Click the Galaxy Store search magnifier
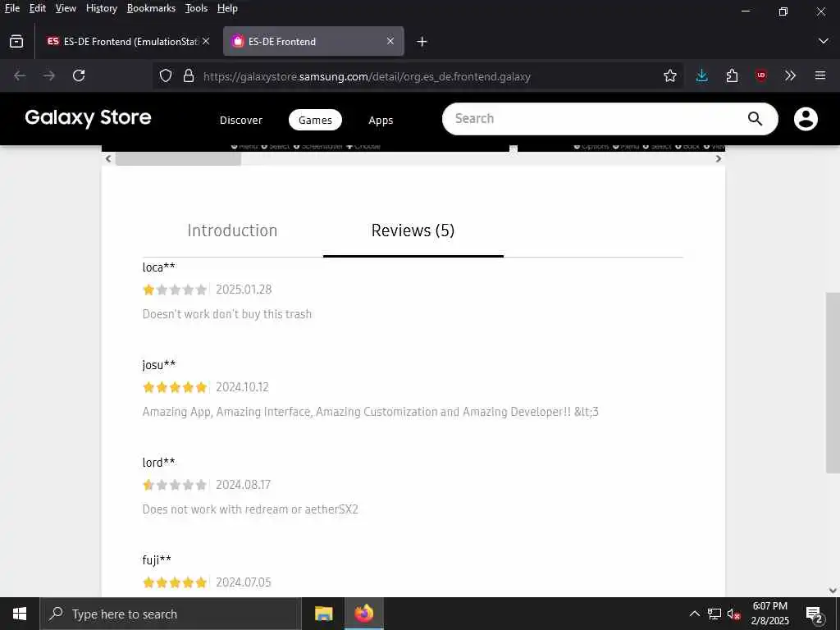This screenshot has height=630, width=840. (755, 118)
